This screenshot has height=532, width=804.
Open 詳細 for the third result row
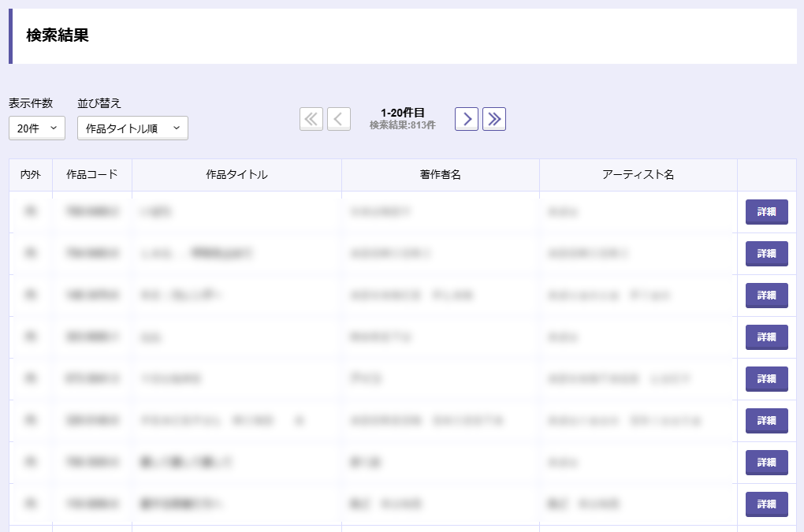[767, 296]
